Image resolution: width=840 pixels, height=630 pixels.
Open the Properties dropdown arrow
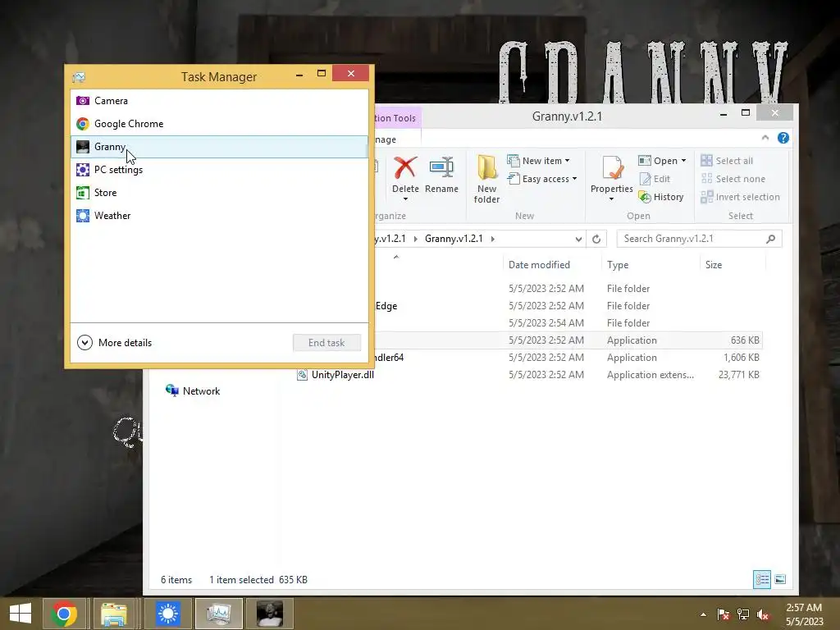click(611, 199)
